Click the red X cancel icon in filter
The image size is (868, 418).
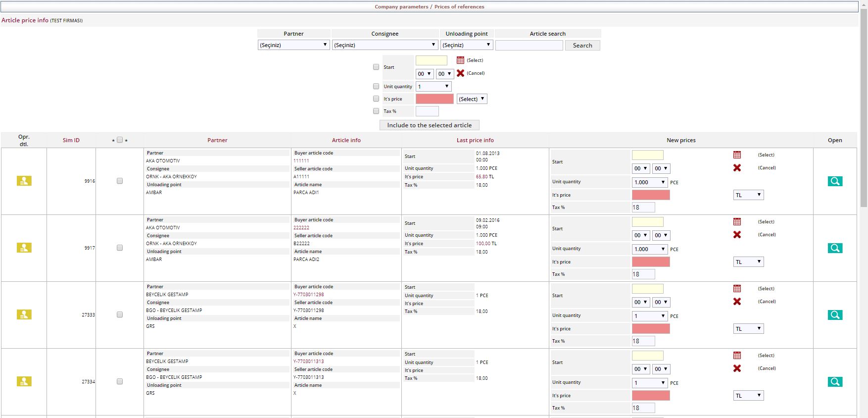[460, 73]
